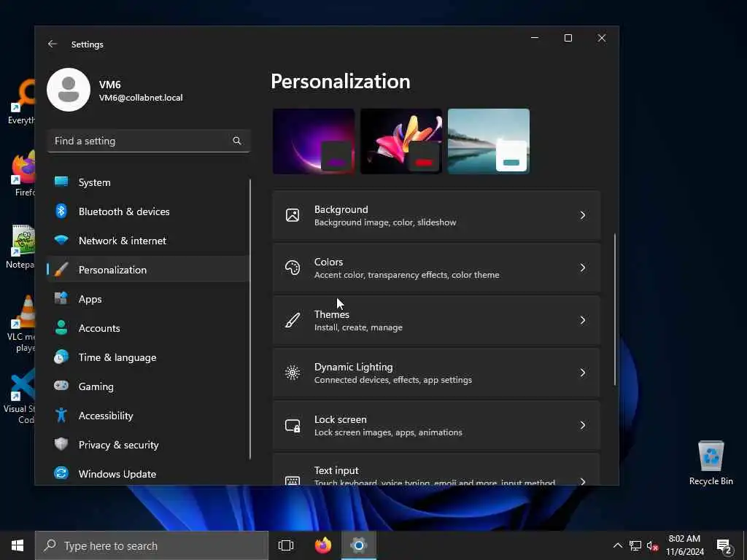Screen dimensions: 747x560
Task: Open Time & language settings
Action: click(147, 357)
